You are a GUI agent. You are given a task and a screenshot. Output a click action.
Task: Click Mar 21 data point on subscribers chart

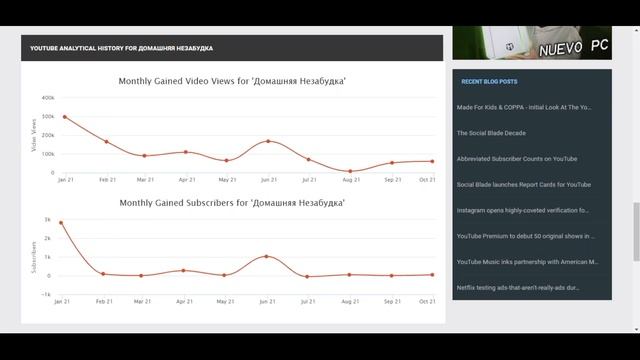141,276
